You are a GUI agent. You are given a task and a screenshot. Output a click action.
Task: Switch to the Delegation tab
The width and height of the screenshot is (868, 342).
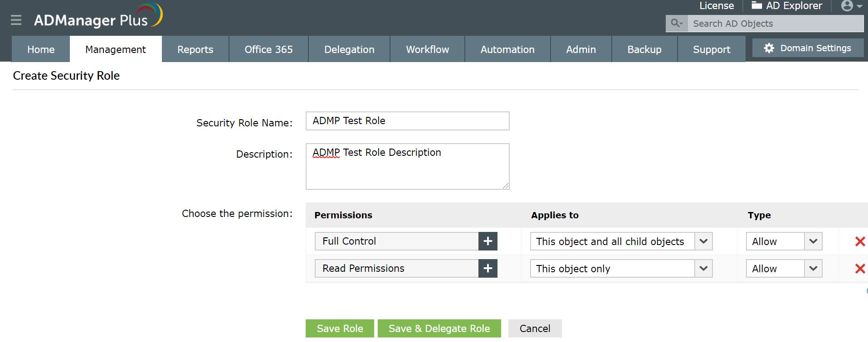click(x=349, y=49)
